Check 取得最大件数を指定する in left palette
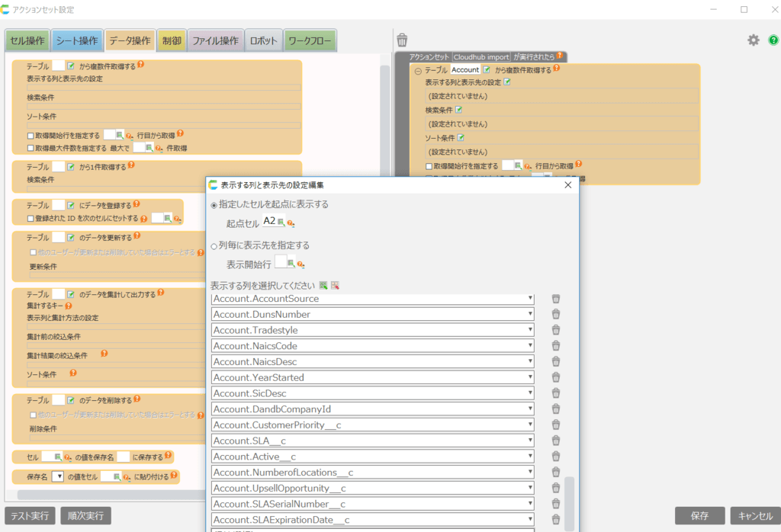 coord(31,149)
